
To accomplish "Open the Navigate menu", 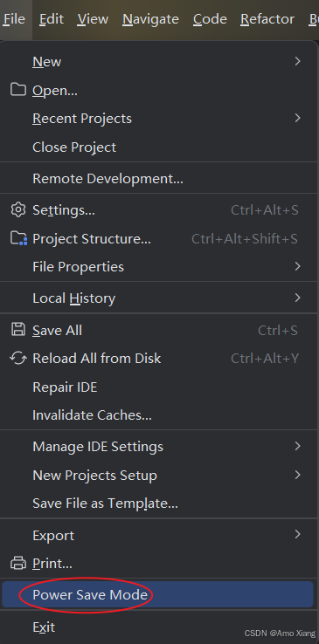I will tap(150, 19).
